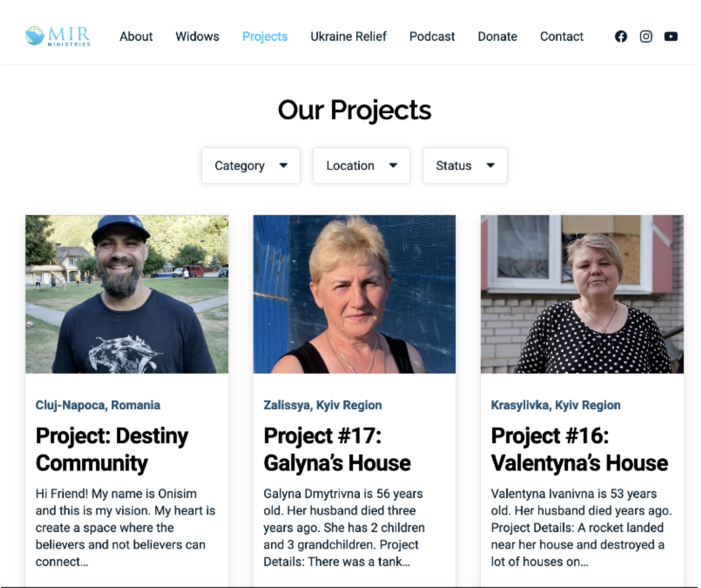Open Project #17: Galyna's House title
Viewport: 701px width, 588px height.
(x=337, y=449)
